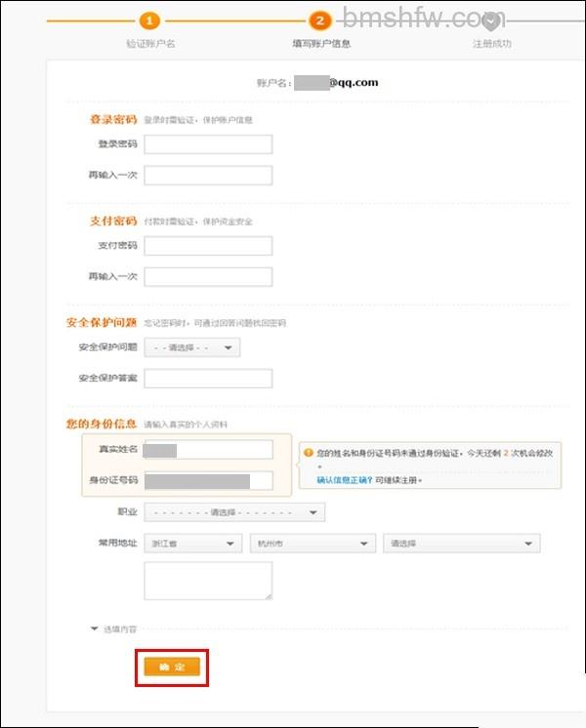Screen dimensions: 586x728
Task: Focus the 支付密码 input field
Action: point(208,246)
